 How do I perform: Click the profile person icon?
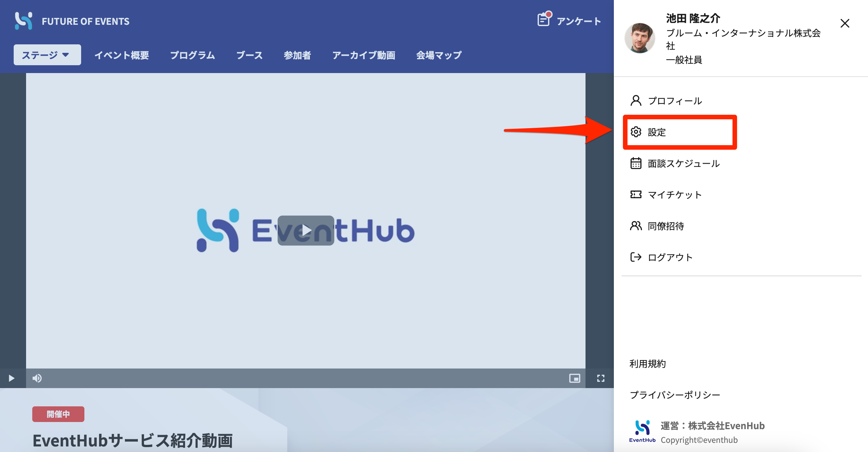click(x=635, y=100)
